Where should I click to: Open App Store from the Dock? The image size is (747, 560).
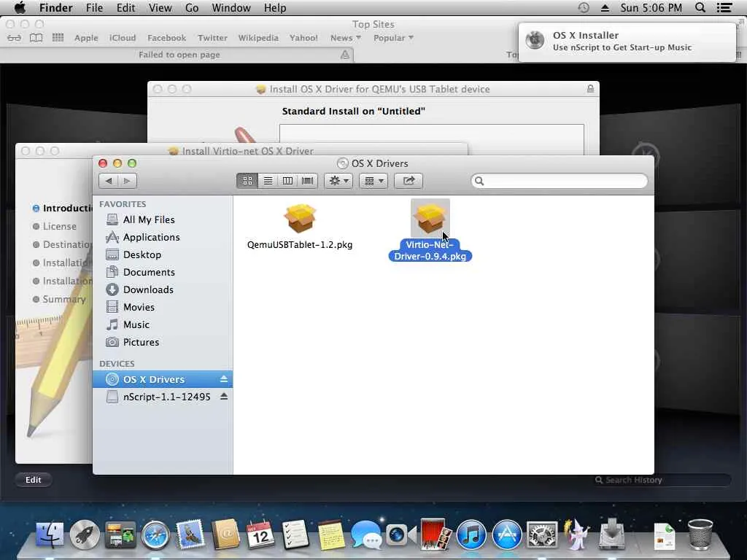click(x=507, y=534)
